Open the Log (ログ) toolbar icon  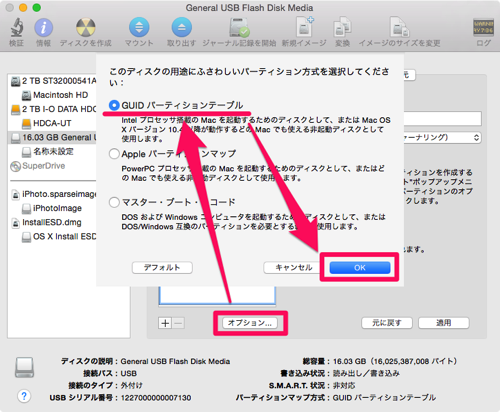(483, 27)
